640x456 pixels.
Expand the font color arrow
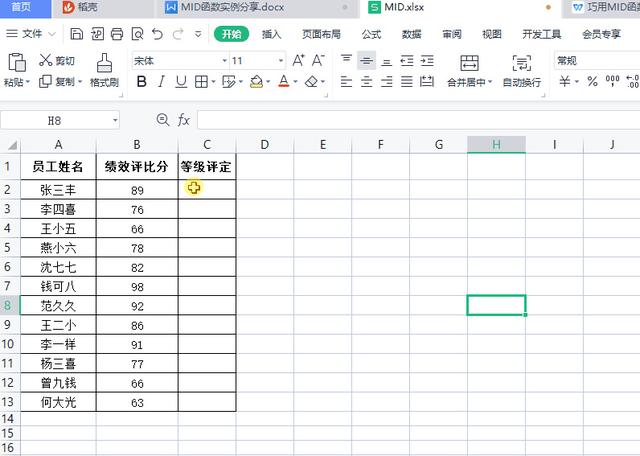[x=295, y=82]
